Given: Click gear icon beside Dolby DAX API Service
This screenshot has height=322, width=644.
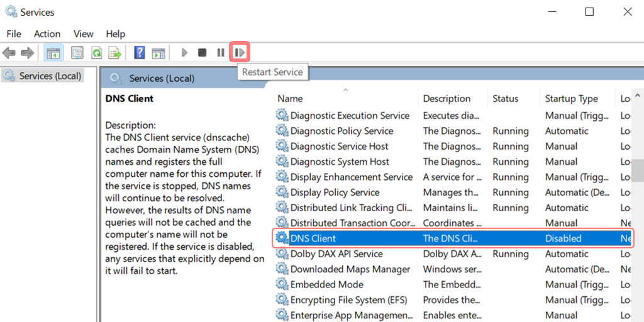Looking at the screenshot, I should tap(282, 254).
